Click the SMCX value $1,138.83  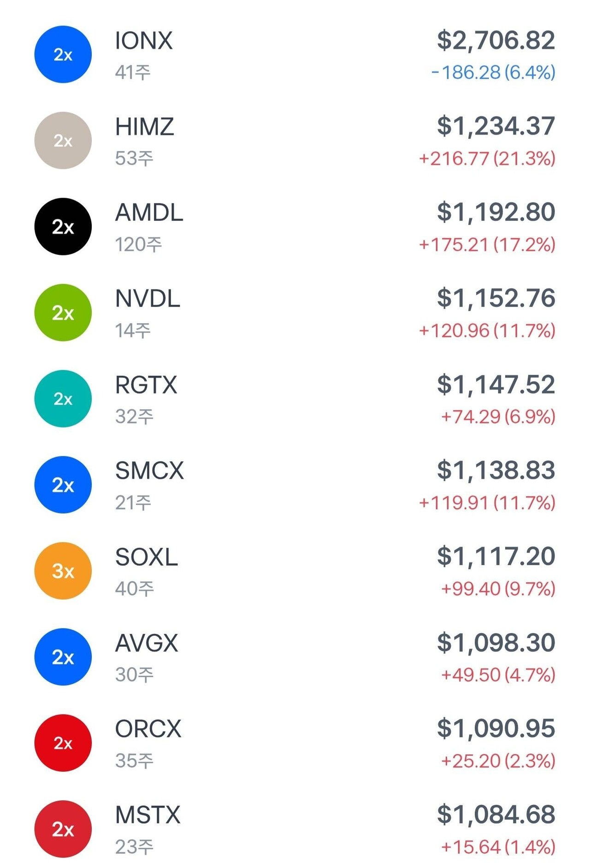click(496, 470)
